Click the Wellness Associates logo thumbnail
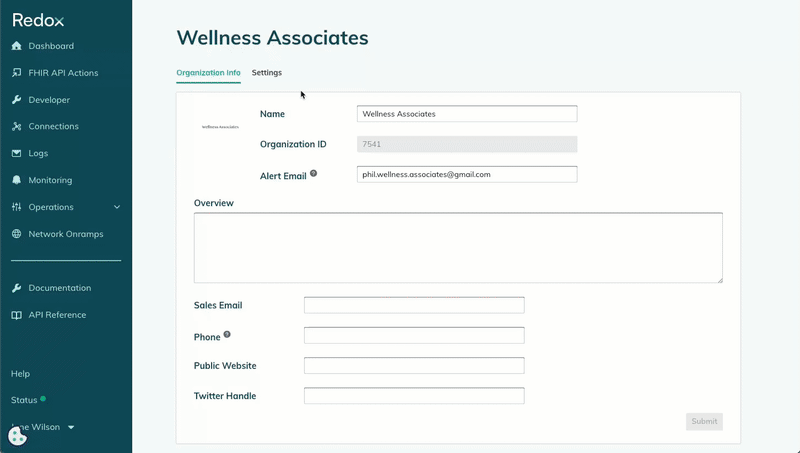 [220, 127]
